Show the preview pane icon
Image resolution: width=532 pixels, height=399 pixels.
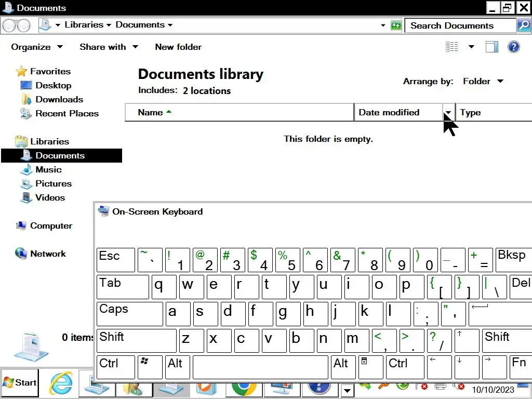[491, 47]
